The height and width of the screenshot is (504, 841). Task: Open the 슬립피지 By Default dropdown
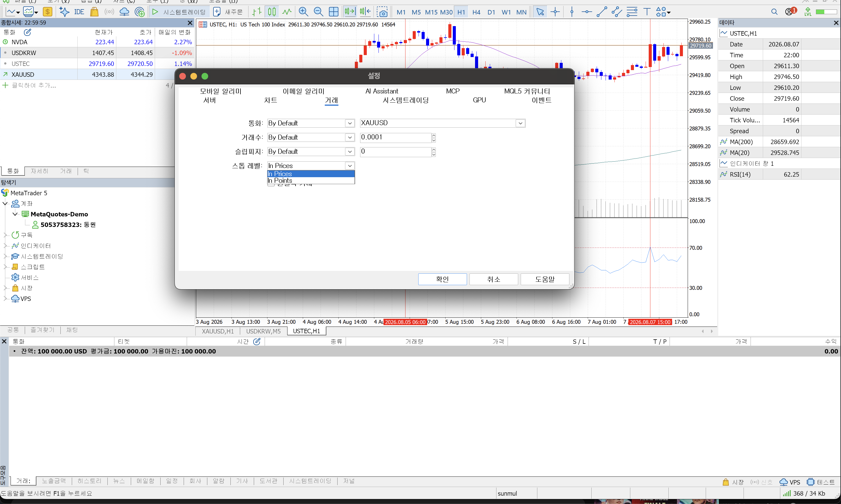[311, 152]
